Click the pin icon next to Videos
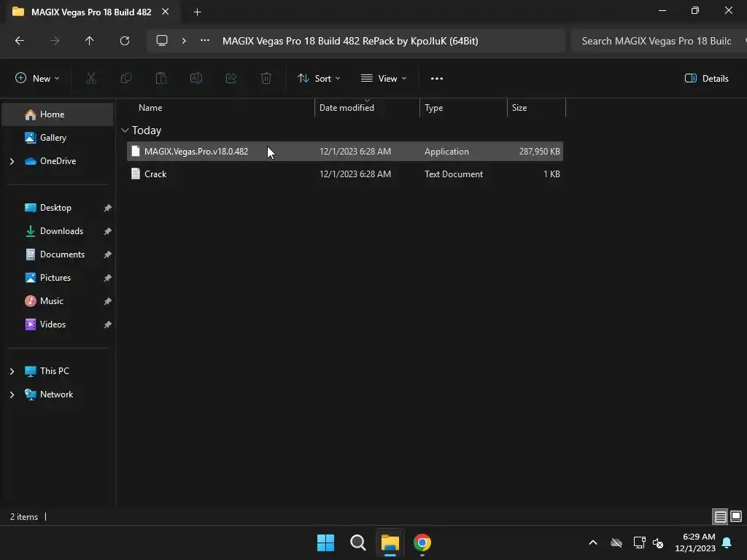The height and width of the screenshot is (560, 747). 108,324
